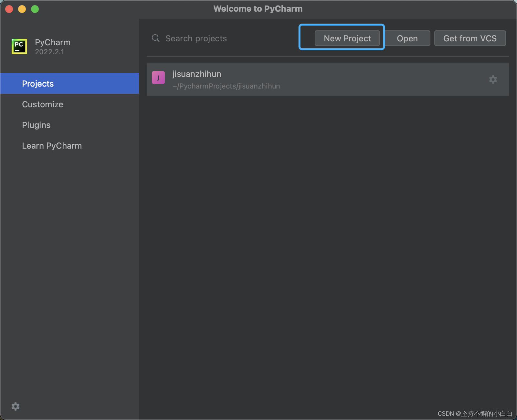Click the PyCharm 2022.2.1 version label
The width and height of the screenshot is (517, 420).
tap(49, 52)
